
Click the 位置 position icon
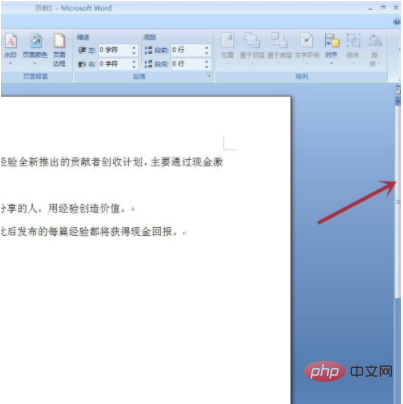[x=228, y=41]
